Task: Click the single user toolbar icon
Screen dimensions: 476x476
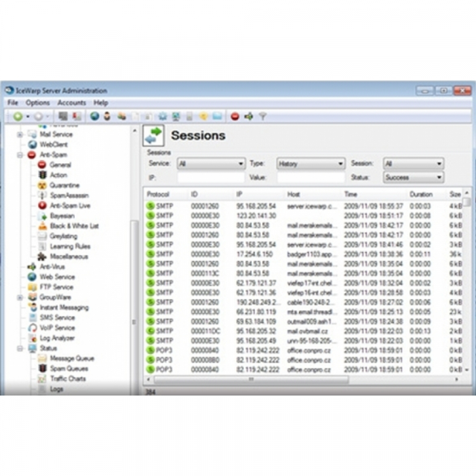Action: click(107, 116)
